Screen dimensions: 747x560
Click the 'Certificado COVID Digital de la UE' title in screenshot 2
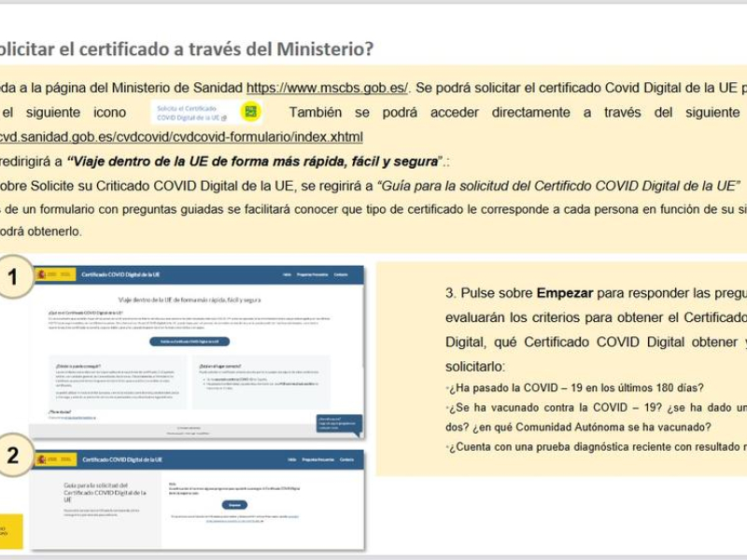121,459
